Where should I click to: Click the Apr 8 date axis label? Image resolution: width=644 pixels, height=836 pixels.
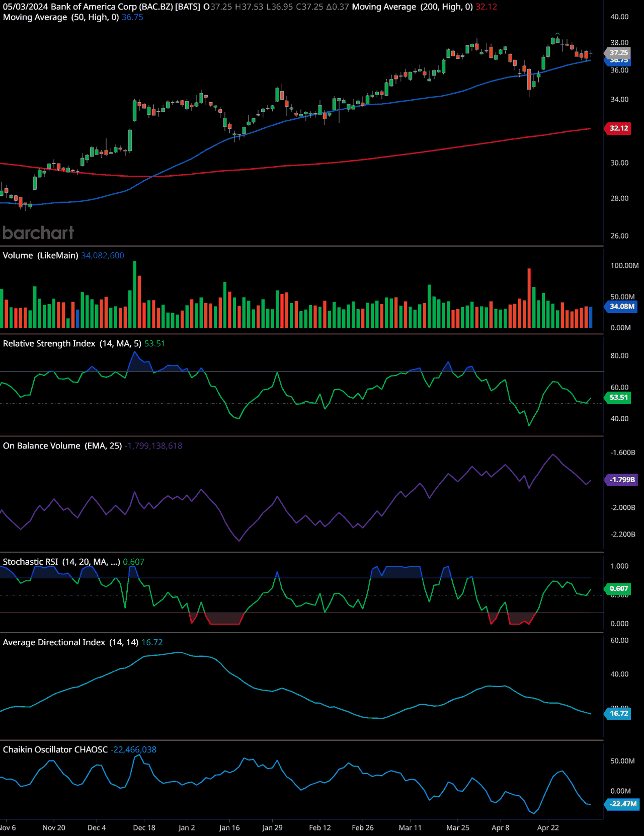tap(501, 828)
